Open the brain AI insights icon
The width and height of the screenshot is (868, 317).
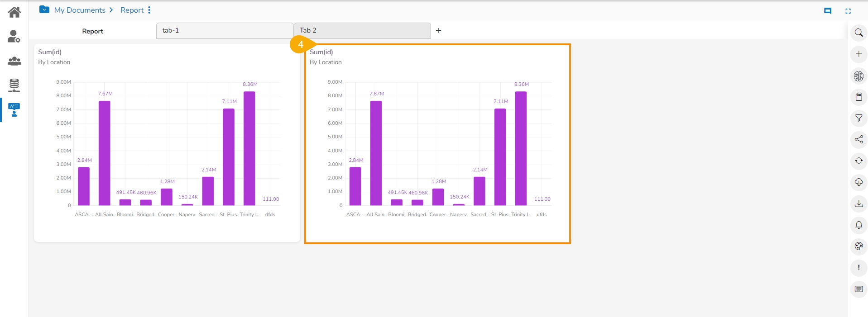[x=858, y=76]
